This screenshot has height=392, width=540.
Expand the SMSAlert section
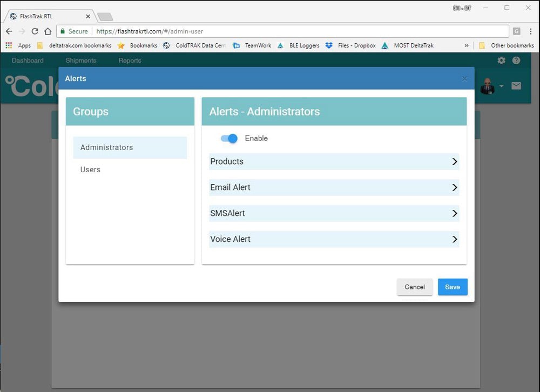pyautogui.click(x=334, y=213)
